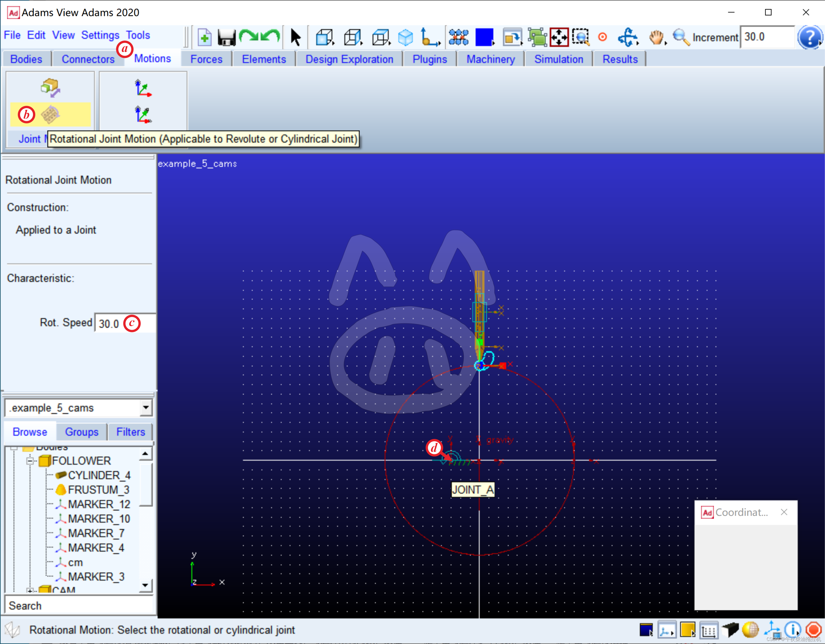Click the magnifier zoom tool
The width and height of the screenshot is (825, 644).
click(681, 37)
